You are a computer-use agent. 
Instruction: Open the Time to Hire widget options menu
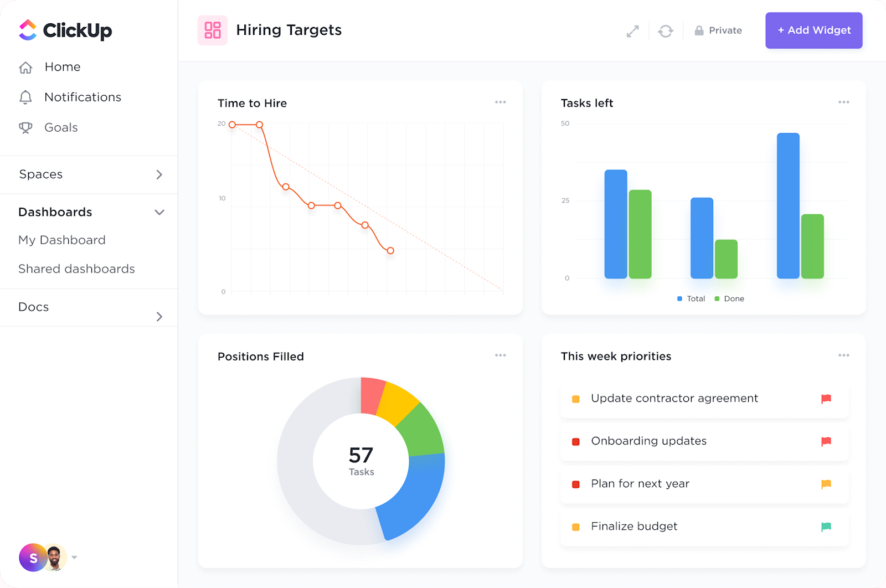click(500, 102)
